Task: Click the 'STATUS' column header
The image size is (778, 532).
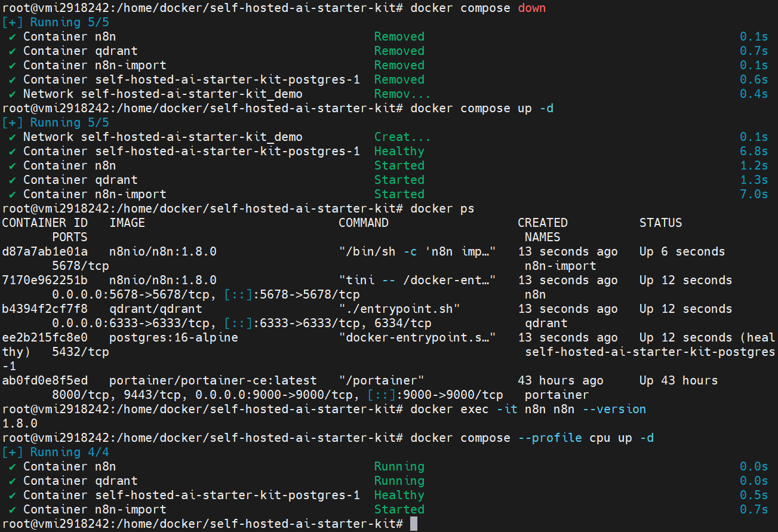Action: (x=660, y=223)
